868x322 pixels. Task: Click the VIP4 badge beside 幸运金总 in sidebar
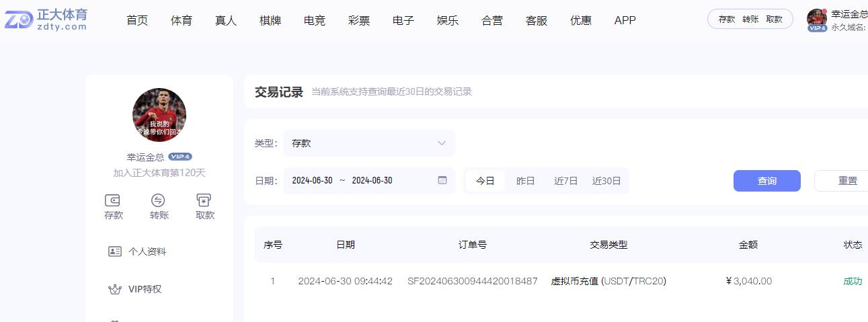click(x=180, y=157)
